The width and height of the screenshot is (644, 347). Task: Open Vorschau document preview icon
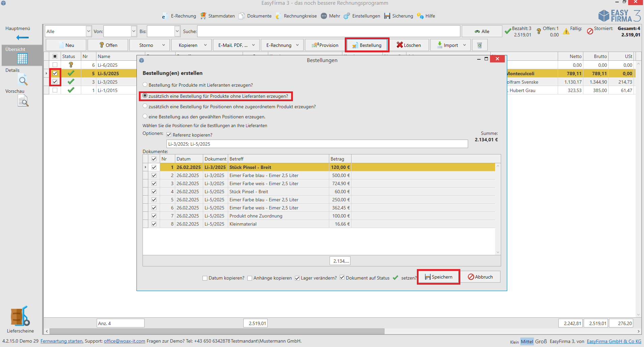pyautogui.click(x=23, y=101)
